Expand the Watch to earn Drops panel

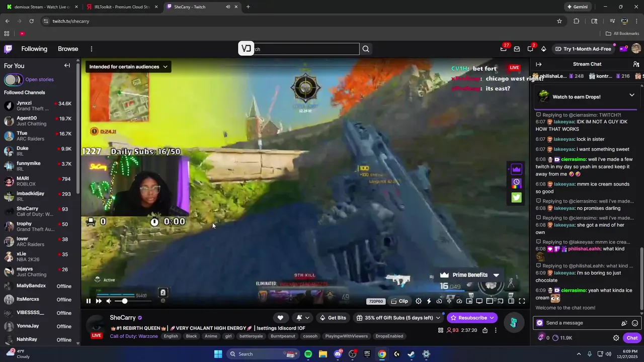pos(631,95)
